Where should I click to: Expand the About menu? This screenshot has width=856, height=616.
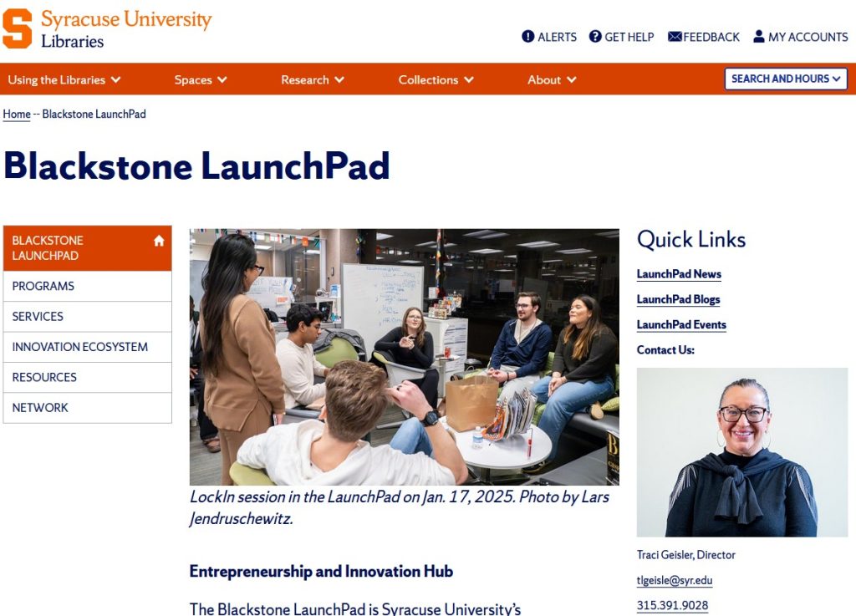[x=552, y=80]
